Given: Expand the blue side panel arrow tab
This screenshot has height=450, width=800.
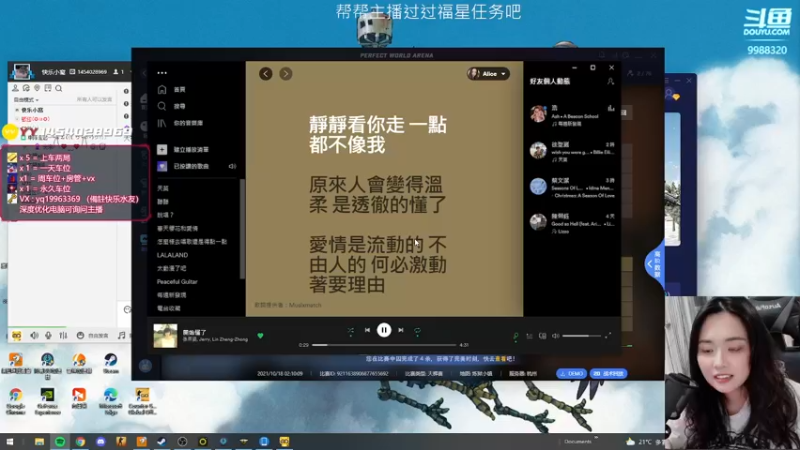Looking at the screenshot, I should 654,264.
